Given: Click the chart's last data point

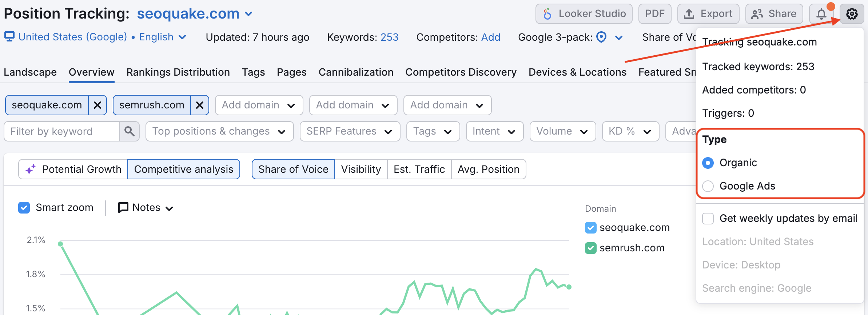Looking at the screenshot, I should pyautogui.click(x=569, y=287).
